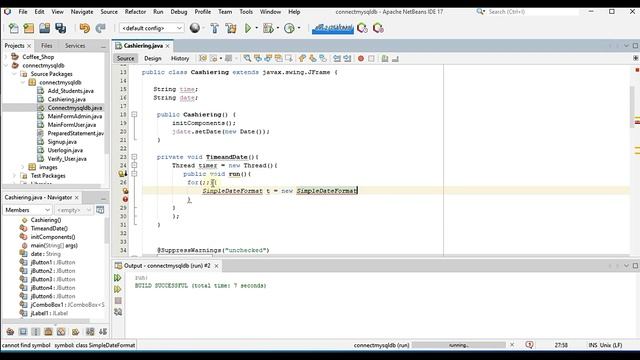The width and height of the screenshot is (640, 360).
Task: Click the globe browser icon in toolbar
Action: [195, 28]
